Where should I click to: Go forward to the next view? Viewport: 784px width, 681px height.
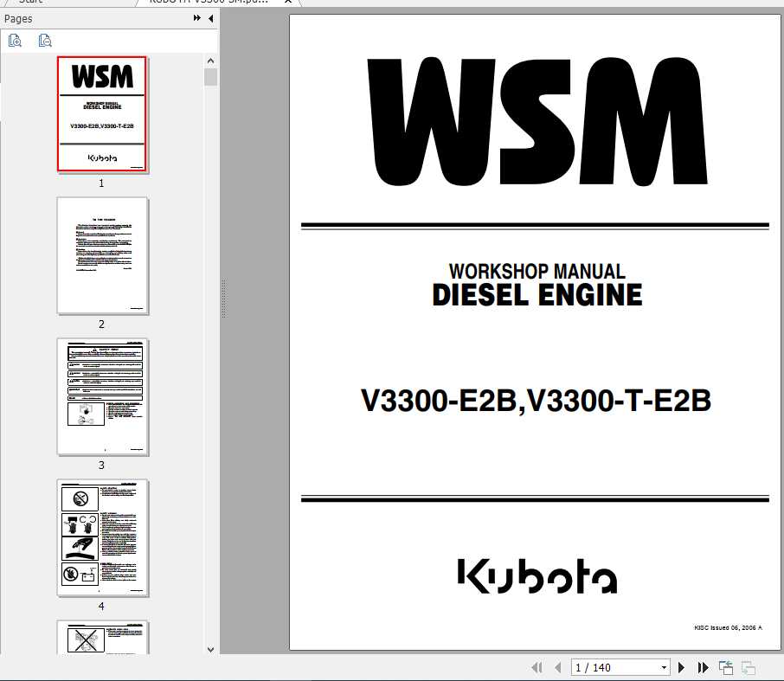(x=749, y=666)
